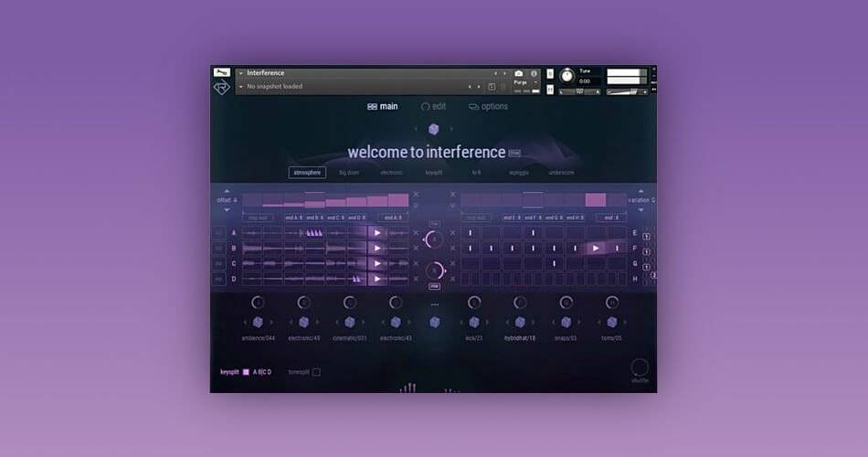Click play marker on row A
Viewport: 868px width, 457px height.
click(x=377, y=233)
